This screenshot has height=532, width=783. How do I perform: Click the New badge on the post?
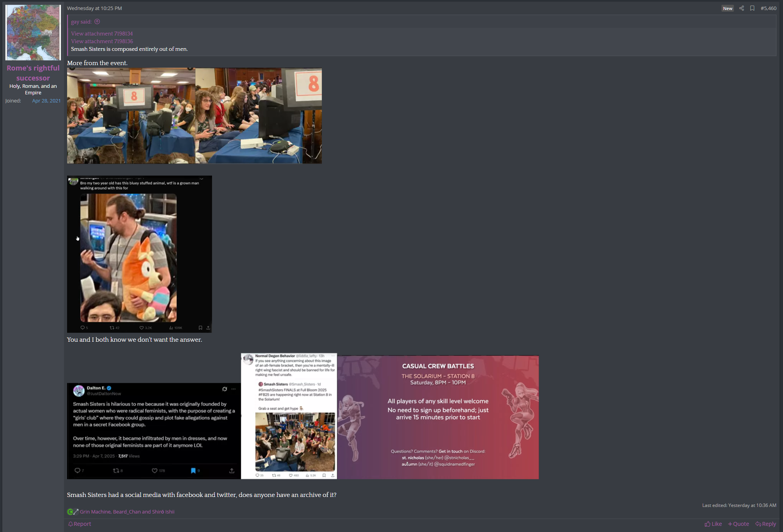[727, 8]
